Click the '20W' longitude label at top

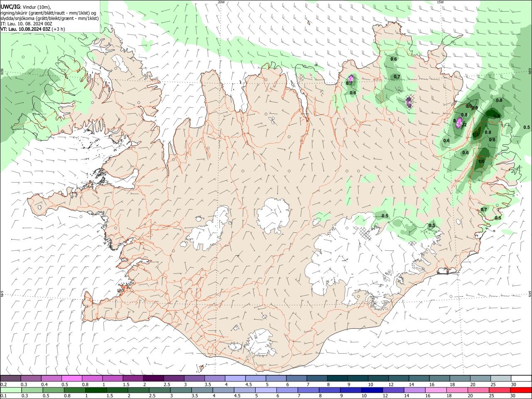[221, 2]
